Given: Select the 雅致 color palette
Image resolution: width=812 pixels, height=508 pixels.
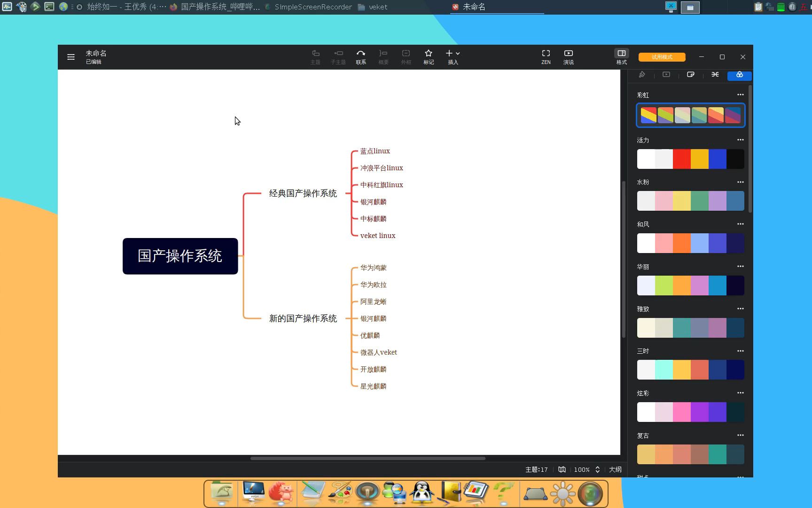Looking at the screenshot, I should pyautogui.click(x=691, y=328).
